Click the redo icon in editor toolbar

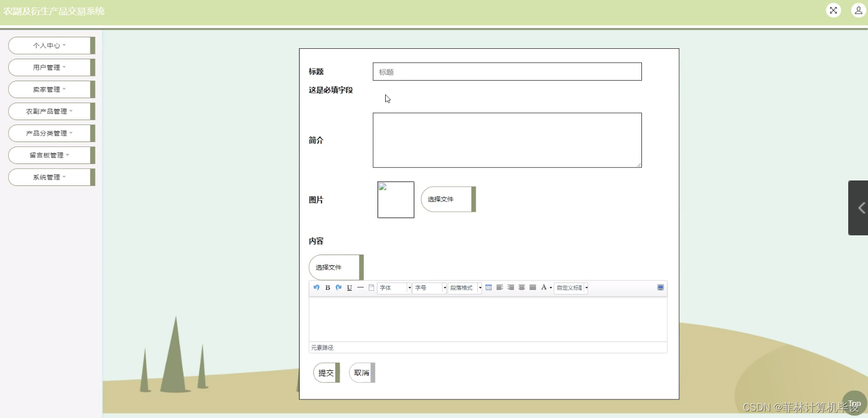tap(339, 287)
